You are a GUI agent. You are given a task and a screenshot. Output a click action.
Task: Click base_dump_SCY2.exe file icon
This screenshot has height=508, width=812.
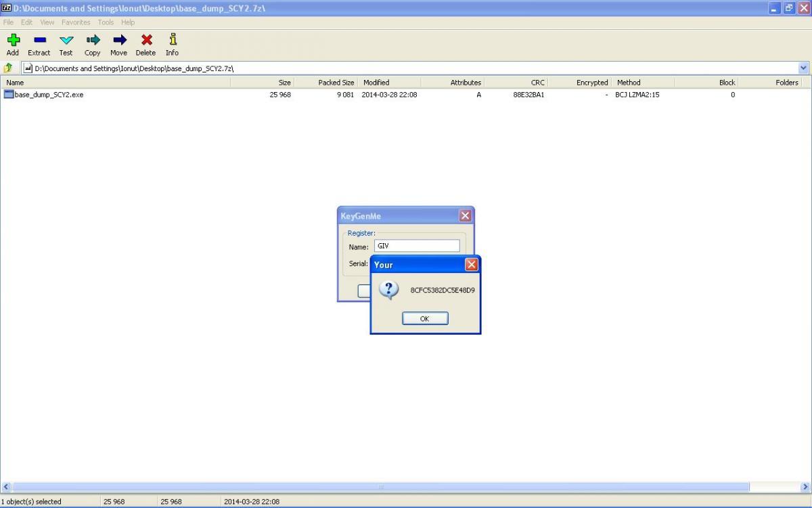click(x=9, y=95)
